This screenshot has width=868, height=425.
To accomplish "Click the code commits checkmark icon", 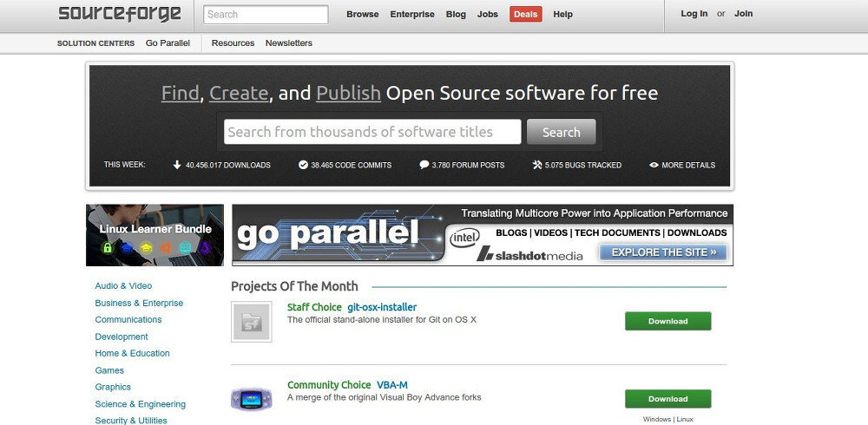I will 303,165.
